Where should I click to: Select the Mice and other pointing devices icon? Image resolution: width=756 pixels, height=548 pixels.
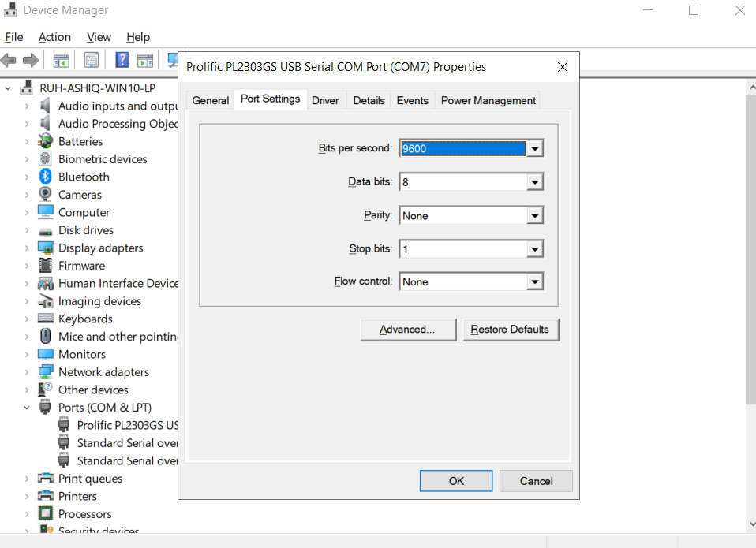45,337
